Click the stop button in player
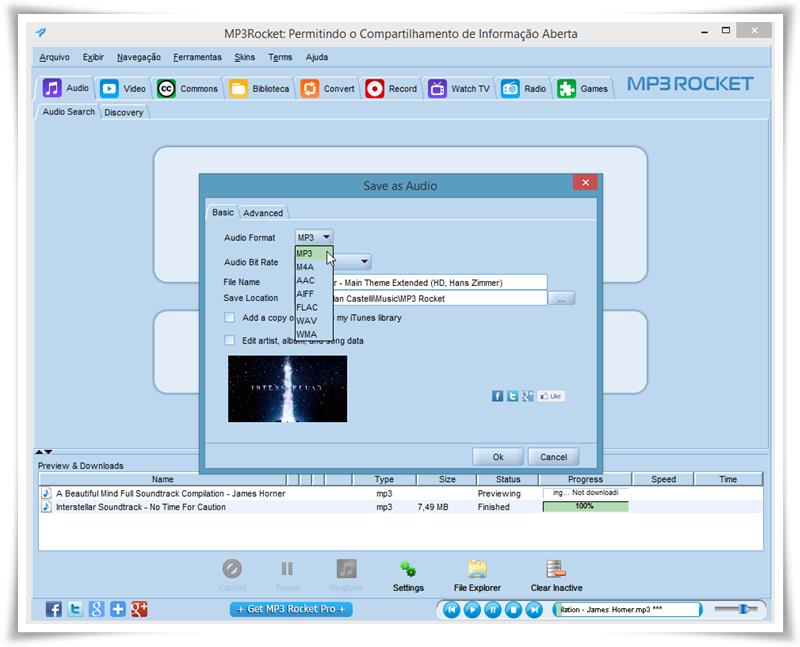The height and width of the screenshot is (647, 800). 513,609
